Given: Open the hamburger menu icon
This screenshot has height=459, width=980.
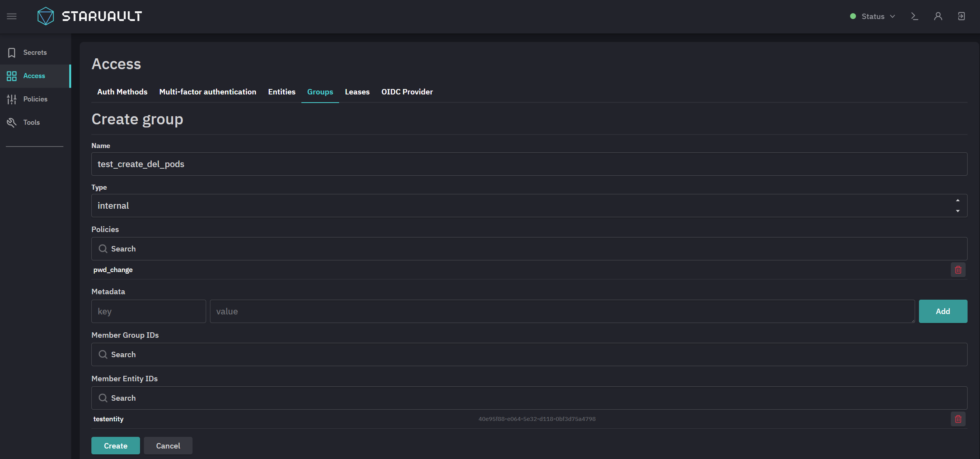Looking at the screenshot, I should 12,16.
